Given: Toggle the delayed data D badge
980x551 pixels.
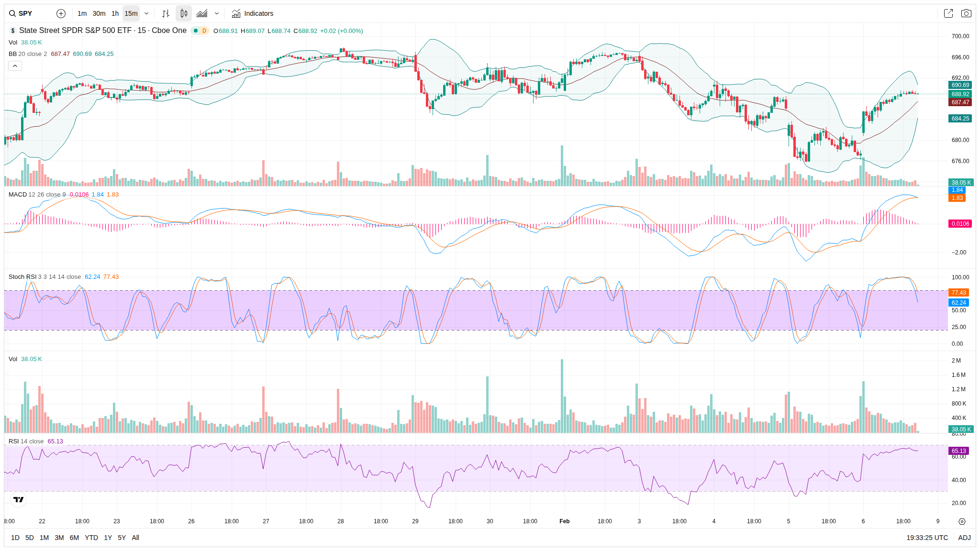Looking at the screenshot, I should [x=204, y=31].
